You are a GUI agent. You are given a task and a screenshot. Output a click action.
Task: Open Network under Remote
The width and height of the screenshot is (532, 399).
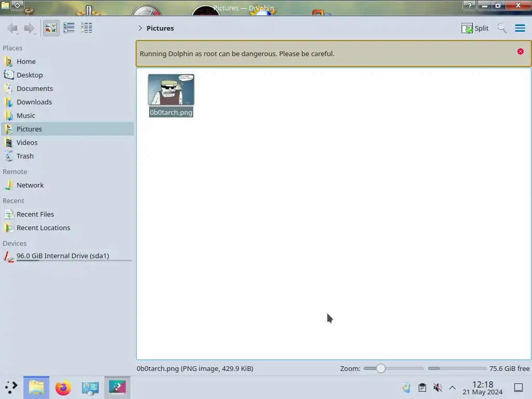(68, 185)
